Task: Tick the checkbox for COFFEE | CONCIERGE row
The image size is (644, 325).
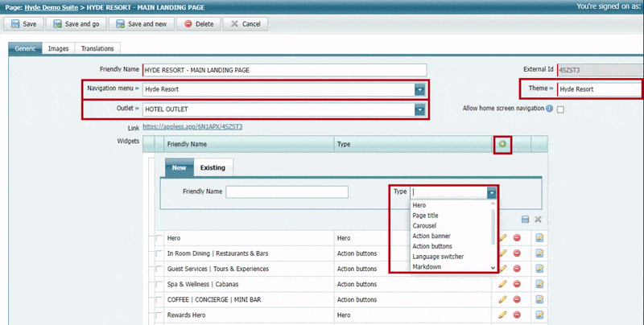Action: (159, 299)
